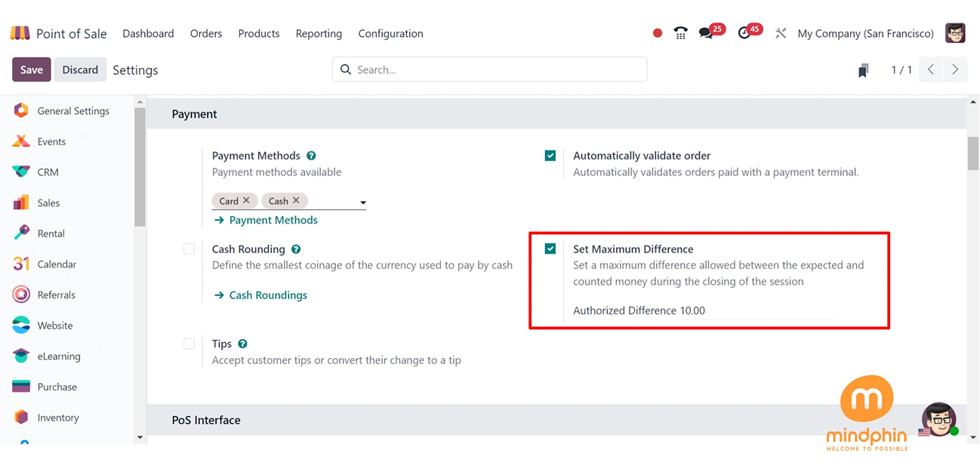Image resolution: width=980 pixels, height=460 pixels.
Task: Enable the Tips checkbox
Action: pos(189,344)
